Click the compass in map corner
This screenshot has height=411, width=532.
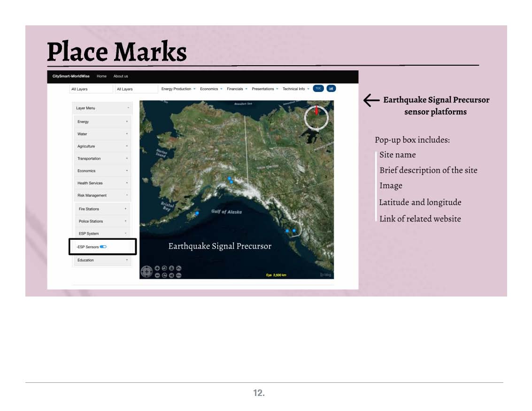[x=316, y=117]
